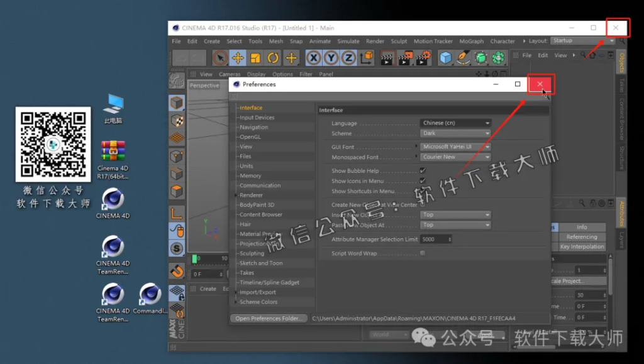Click the MoGraph green effector icon
Screen dimensions: 644x364
click(498, 57)
